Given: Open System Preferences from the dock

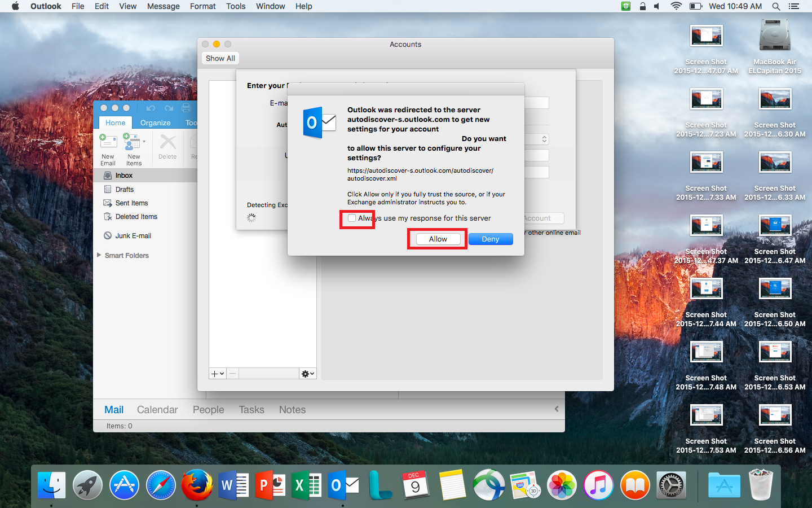Looking at the screenshot, I should tap(672, 485).
